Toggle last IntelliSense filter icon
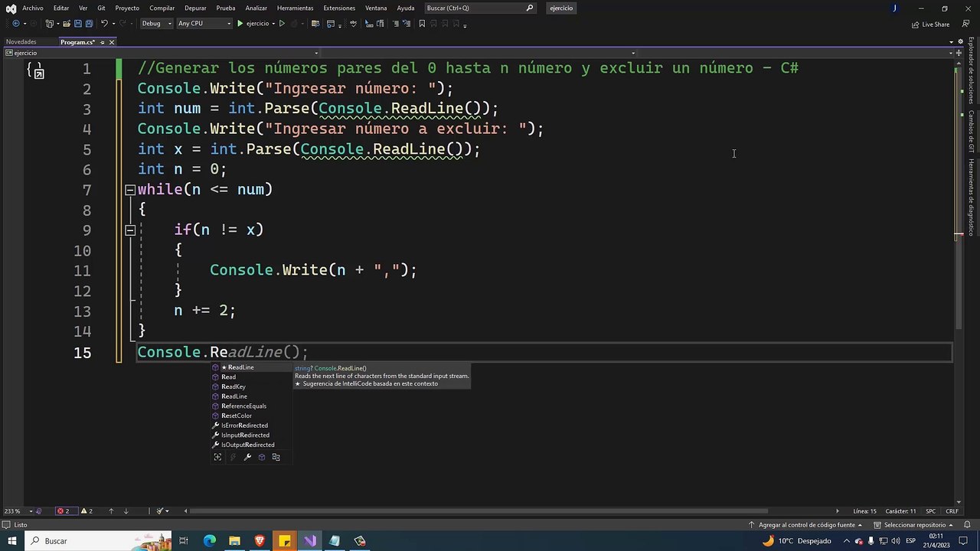980x551 pixels. tap(276, 457)
